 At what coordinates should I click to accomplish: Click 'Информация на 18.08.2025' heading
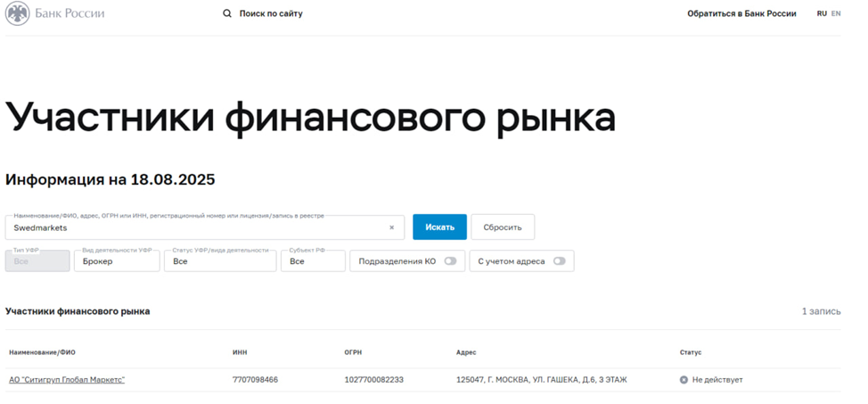click(x=111, y=179)
